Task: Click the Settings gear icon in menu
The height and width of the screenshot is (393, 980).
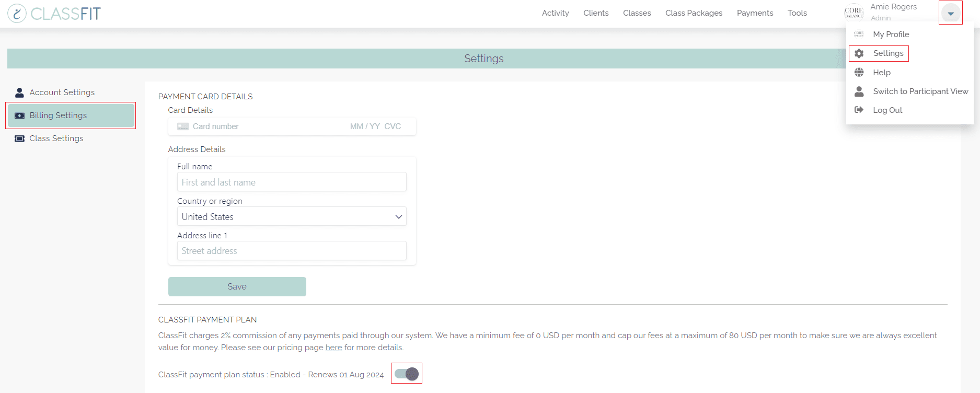Action: tap(859, 53)
